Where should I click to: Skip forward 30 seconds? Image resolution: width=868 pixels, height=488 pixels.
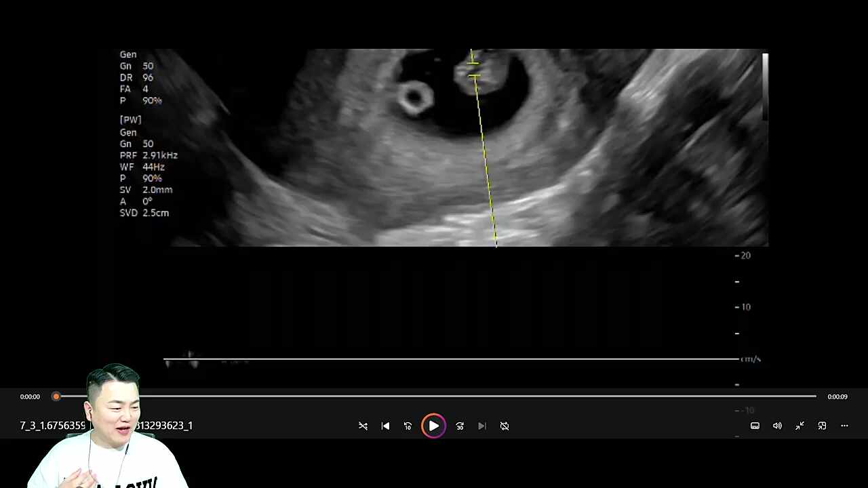click(x=460, y=426)
